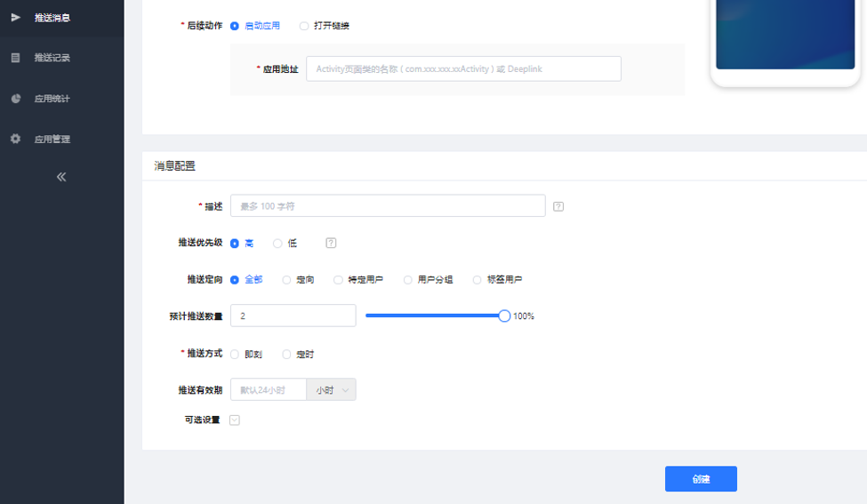Open the 小时 unit dropdown
Image resolution: width=867 pixels, height=504 pixels.
point(331,389)
